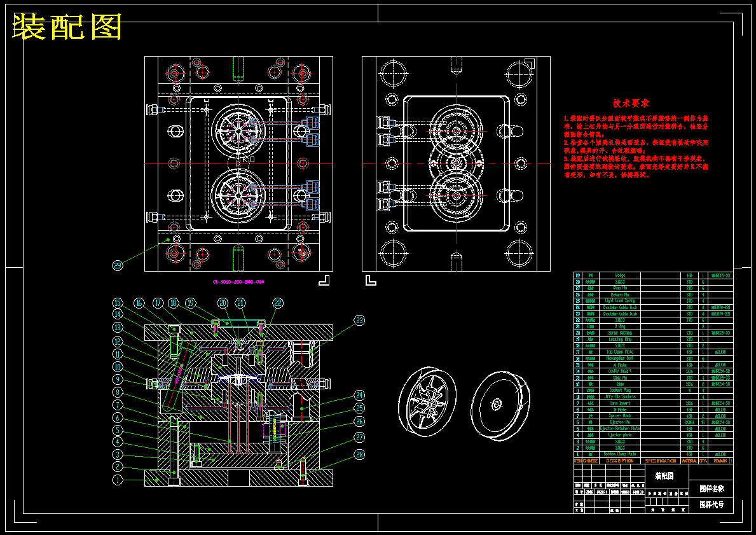The height and width of the screenshot is (535, 756).
Task: Select balloon callout 21 above section view
Action: (x=240, y=303)
